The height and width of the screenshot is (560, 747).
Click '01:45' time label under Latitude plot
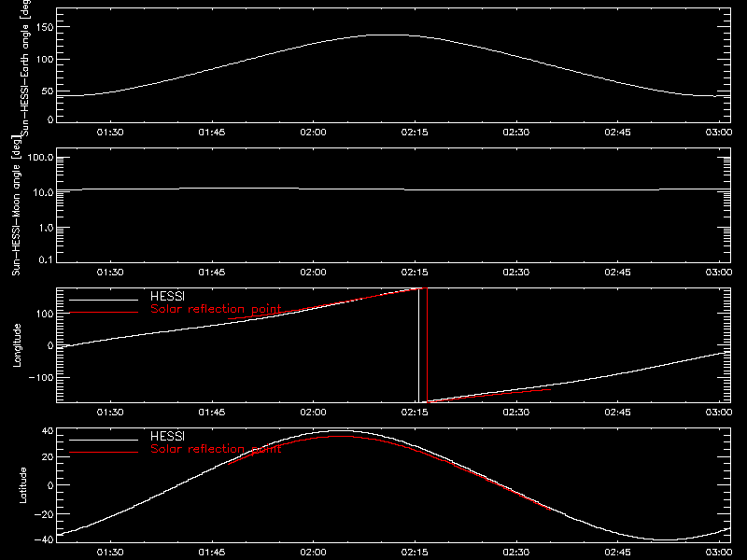coord(212,553)
